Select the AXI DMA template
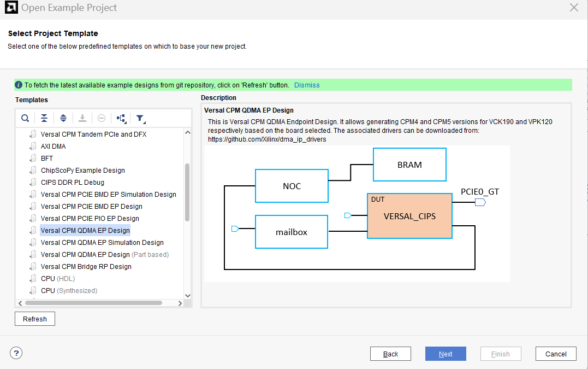588x369 pixels. (54, 146)
